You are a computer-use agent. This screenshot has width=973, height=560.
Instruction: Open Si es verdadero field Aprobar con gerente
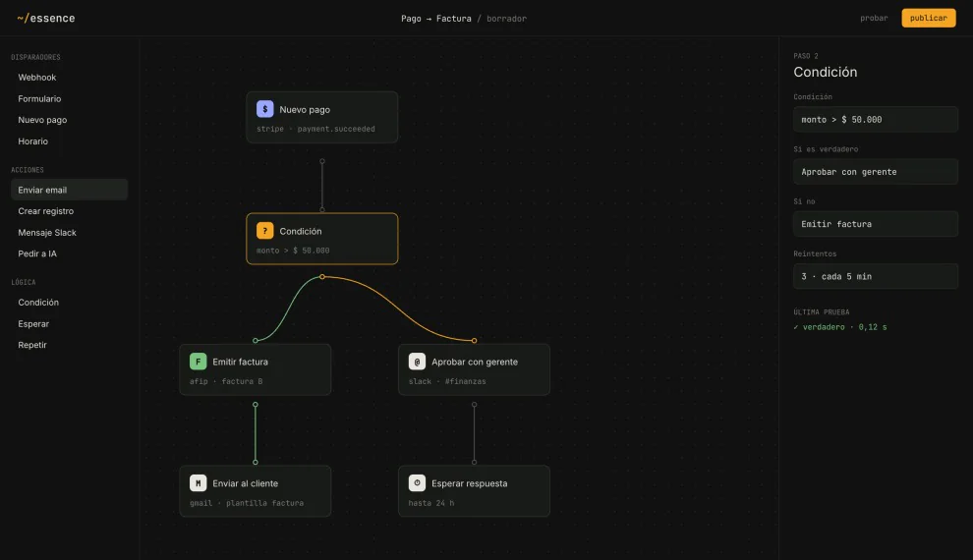click(876, 172)
